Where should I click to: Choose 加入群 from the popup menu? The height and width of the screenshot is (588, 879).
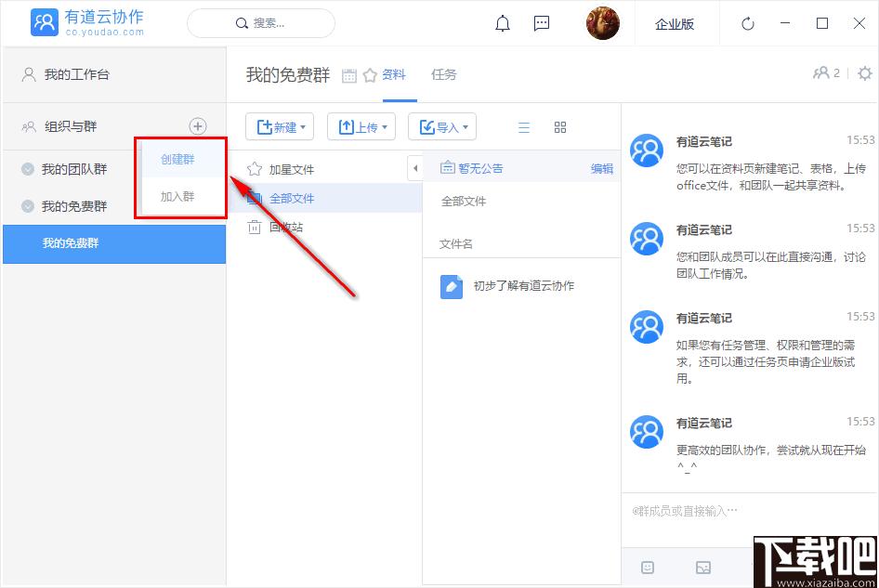click(177, 196)
